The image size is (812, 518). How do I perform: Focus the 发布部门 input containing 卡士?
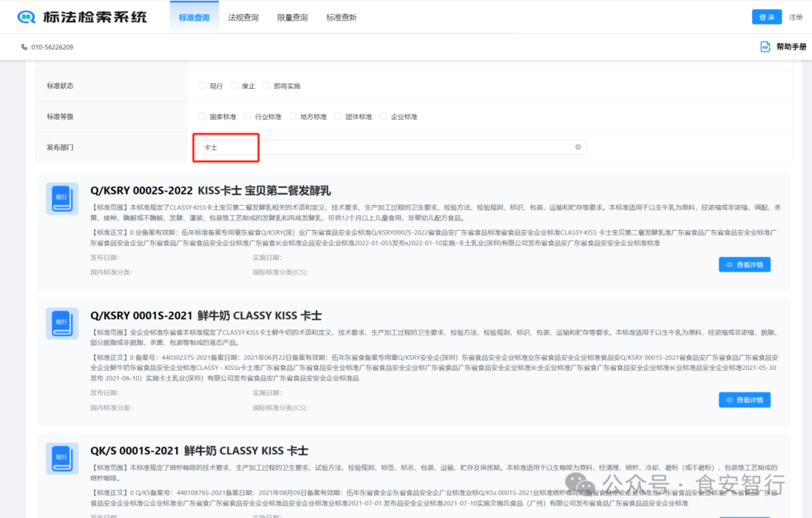[x=392, y=147]
